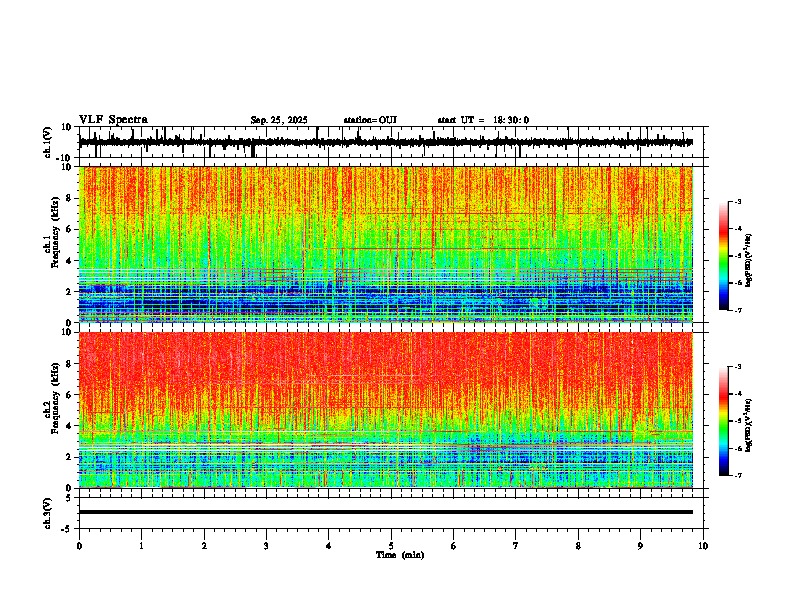Click the "6" kHz tick of ch.1 spectrogram
792x612 pixels.
(70, 229)
